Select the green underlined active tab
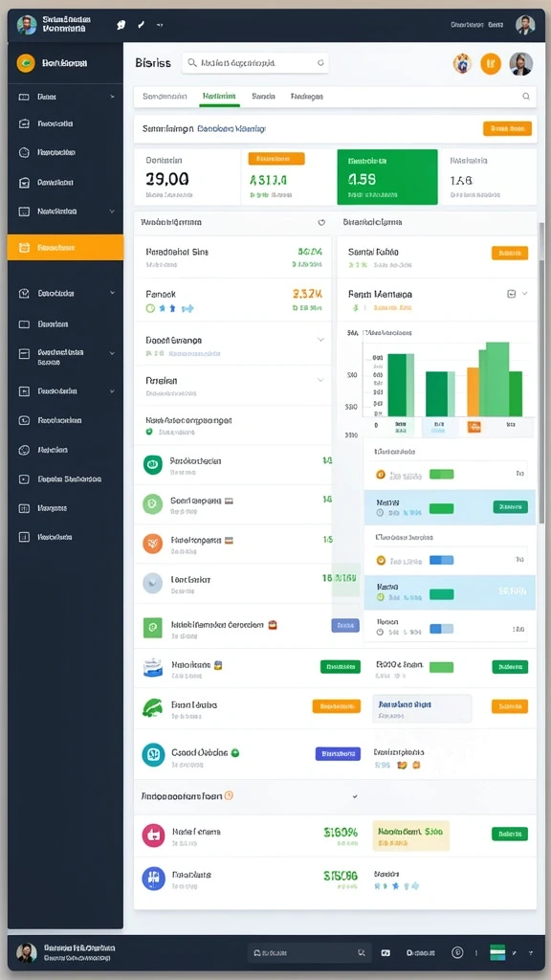This screenshot has height=980, width=551. [x=219, y=97]
